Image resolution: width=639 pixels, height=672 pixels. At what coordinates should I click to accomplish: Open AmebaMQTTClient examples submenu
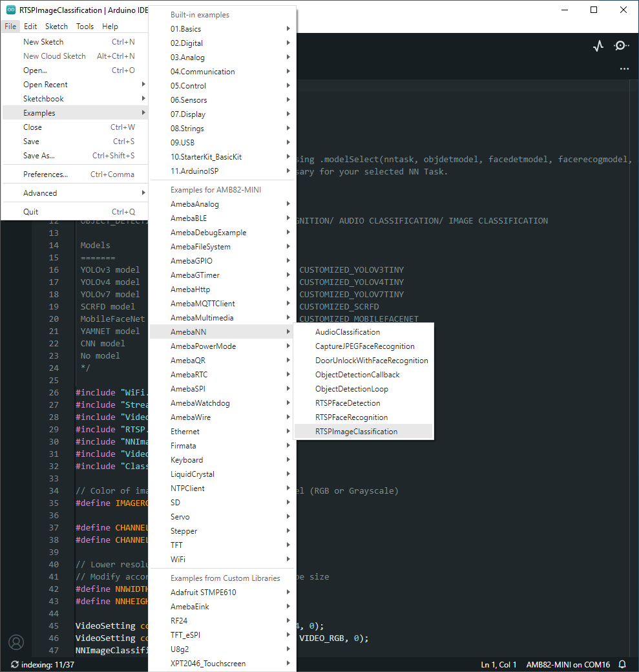(x=222, y=304)
